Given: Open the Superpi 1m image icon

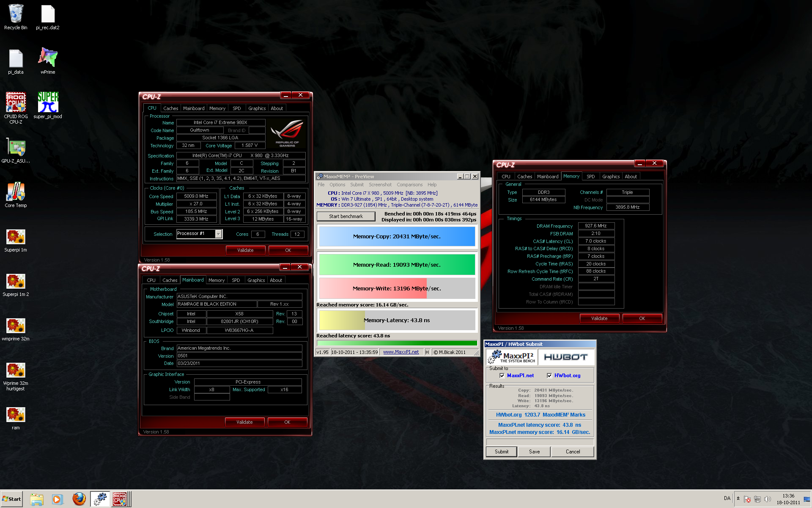Looking at the screenshot, I should tap(16, 240).
